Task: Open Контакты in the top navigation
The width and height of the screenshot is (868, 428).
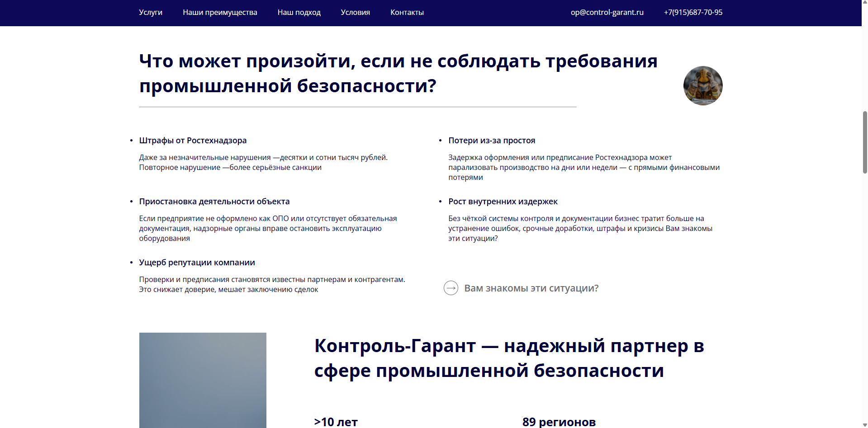Action: click(x=407, y=13)
